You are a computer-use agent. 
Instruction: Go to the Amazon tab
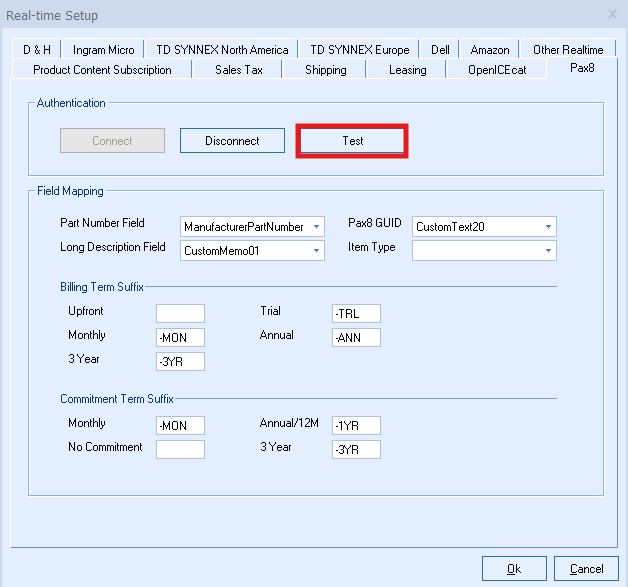(x=490, y=49)
